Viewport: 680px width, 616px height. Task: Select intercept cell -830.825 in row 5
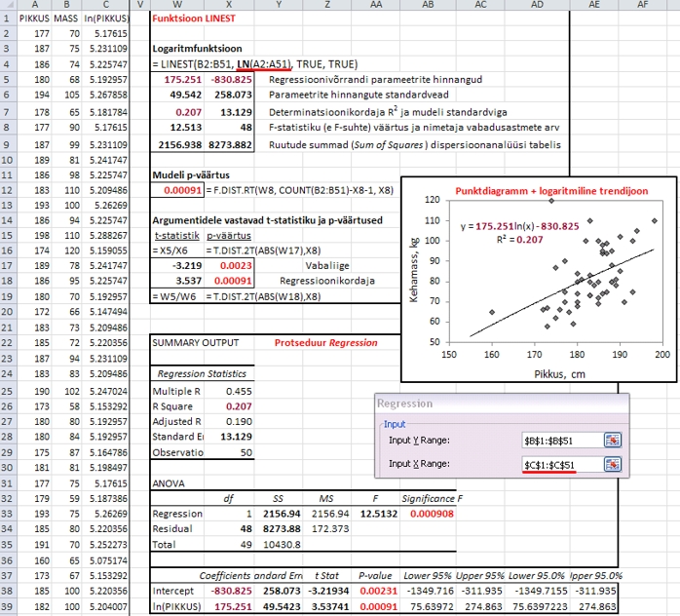click(229, 79)
